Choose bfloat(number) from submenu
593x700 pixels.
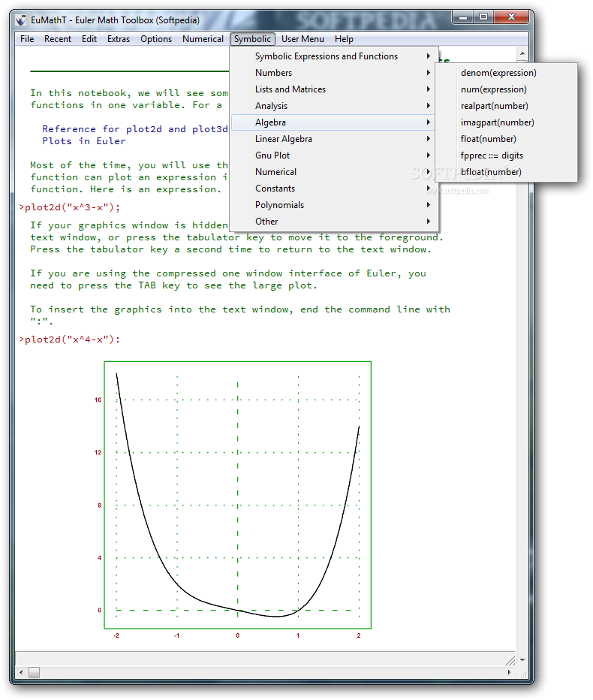[x=506, y=172]
